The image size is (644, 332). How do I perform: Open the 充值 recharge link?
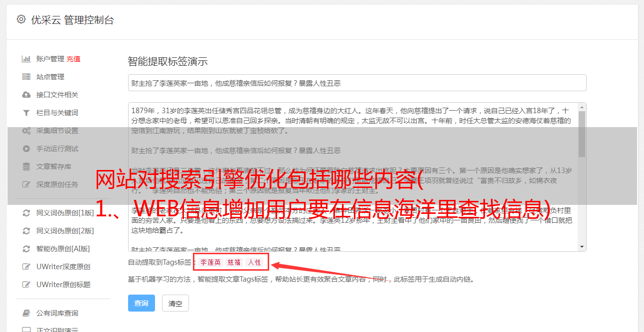click(73, 59)
